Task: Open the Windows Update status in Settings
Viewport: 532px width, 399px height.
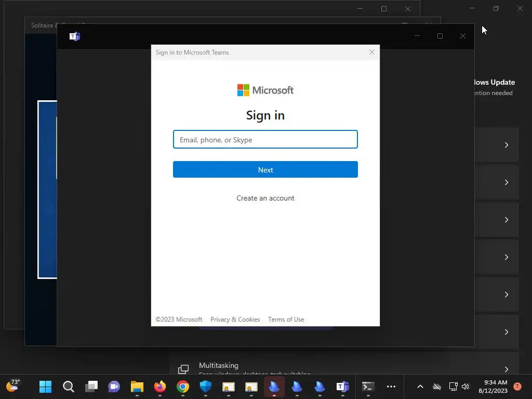Action: (494, 87)
